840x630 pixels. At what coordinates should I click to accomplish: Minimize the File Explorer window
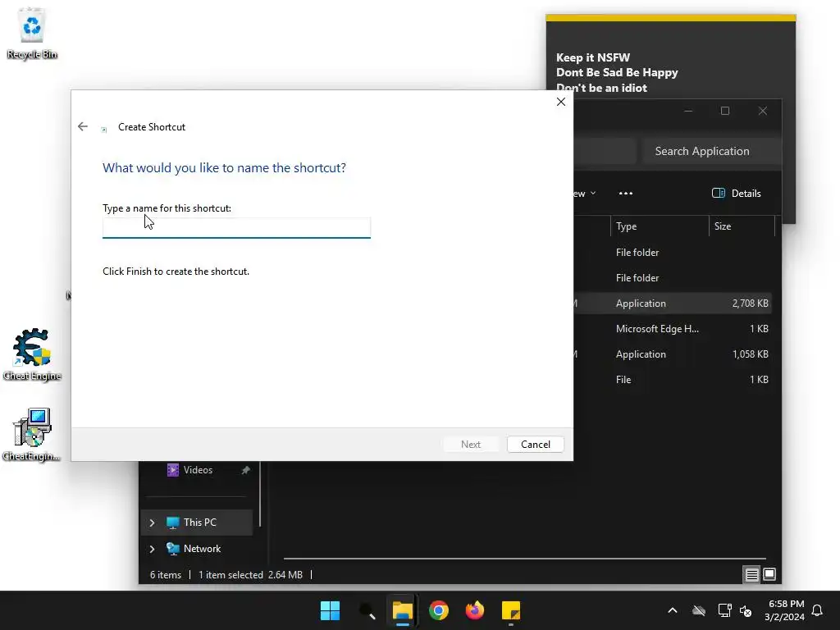click(688, 111)
